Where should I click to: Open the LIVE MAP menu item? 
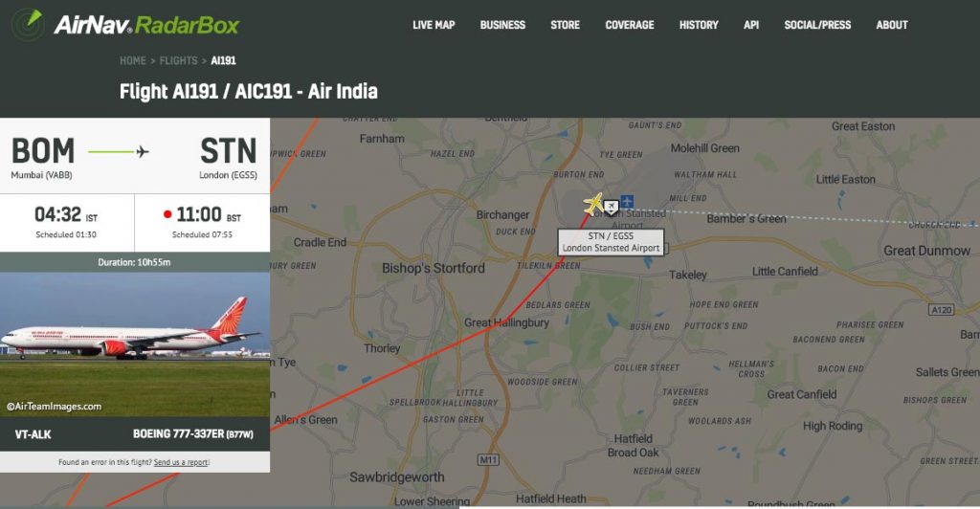[x=434, y=25]
